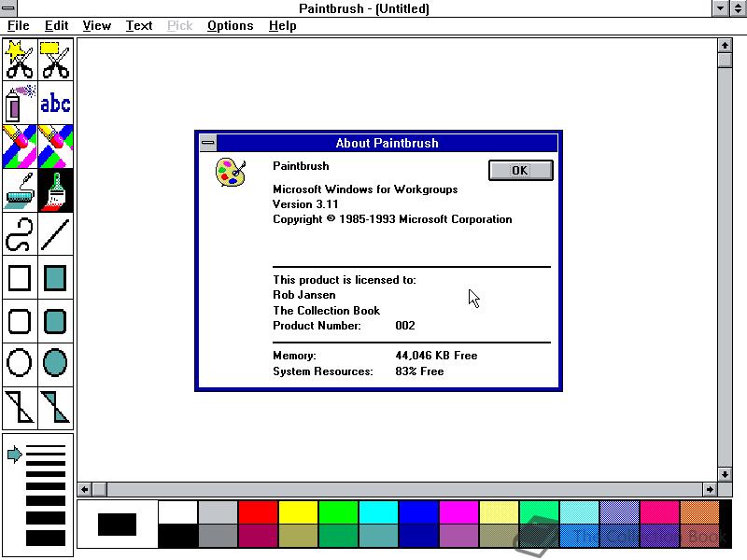
Task: Select the plain Eraser tool
Action: (x=56, y=147)
